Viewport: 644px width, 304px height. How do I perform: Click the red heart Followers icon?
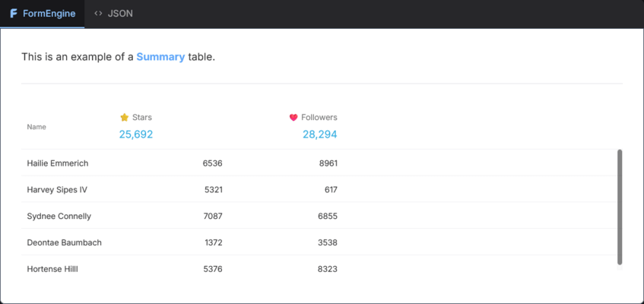click(x=293, y=118)
